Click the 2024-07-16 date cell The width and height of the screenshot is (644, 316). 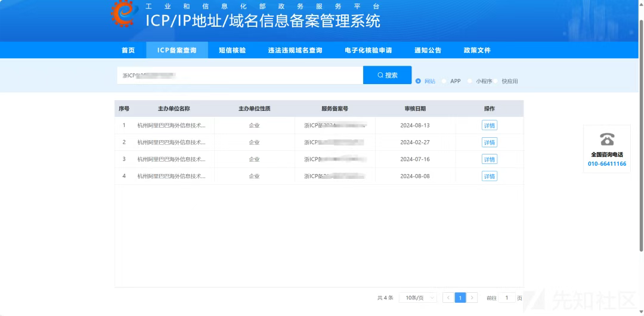point(415,159)
